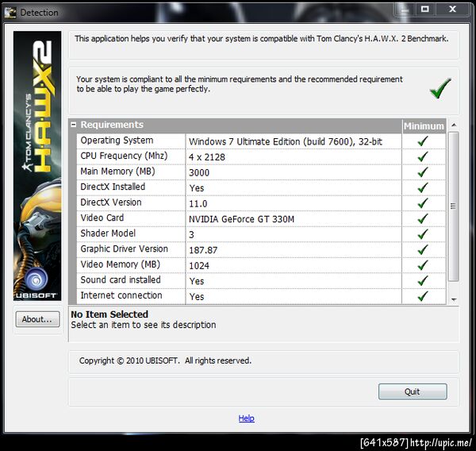Select the DirectX Installed row label

click(113, 187)
